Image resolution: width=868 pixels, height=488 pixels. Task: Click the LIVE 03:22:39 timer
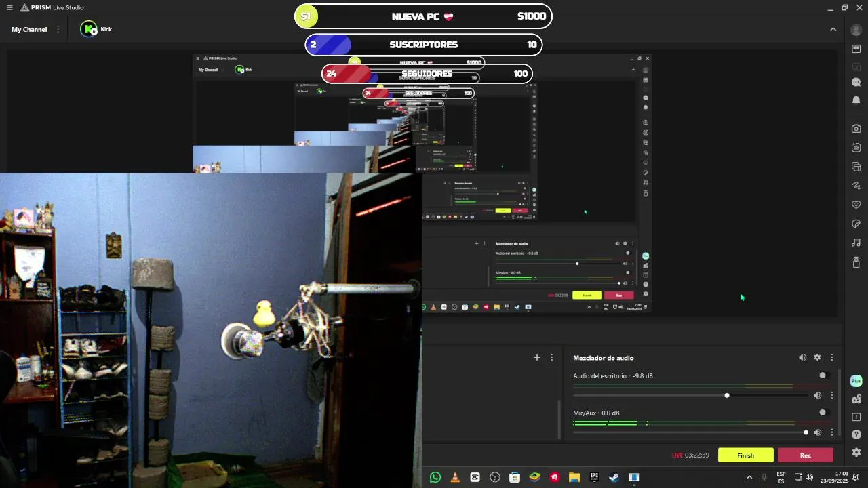[x=690, y=455]
